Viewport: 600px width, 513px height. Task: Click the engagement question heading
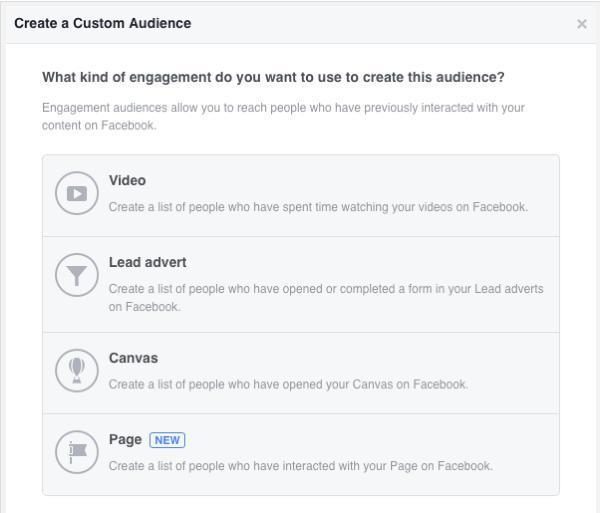click(273, 77)
